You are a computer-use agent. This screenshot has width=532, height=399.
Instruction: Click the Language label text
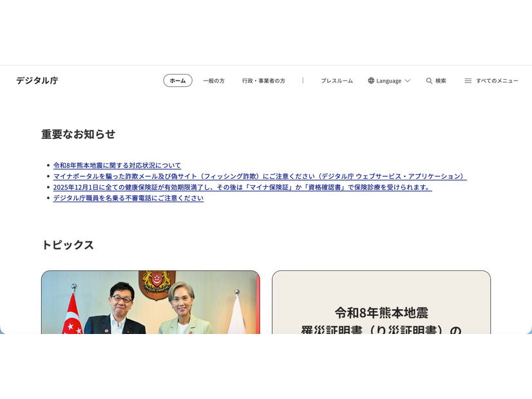pyautogui.click(x=389, y=80)
